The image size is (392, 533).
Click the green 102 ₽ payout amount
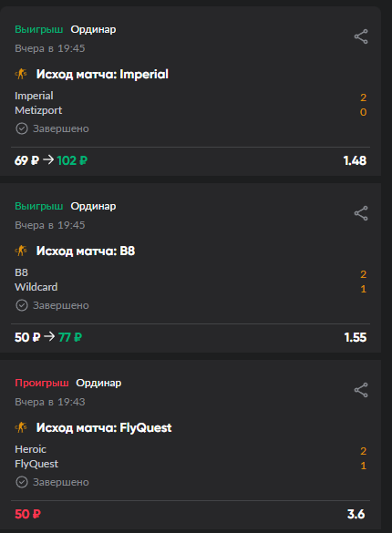[x=72, y=160]
